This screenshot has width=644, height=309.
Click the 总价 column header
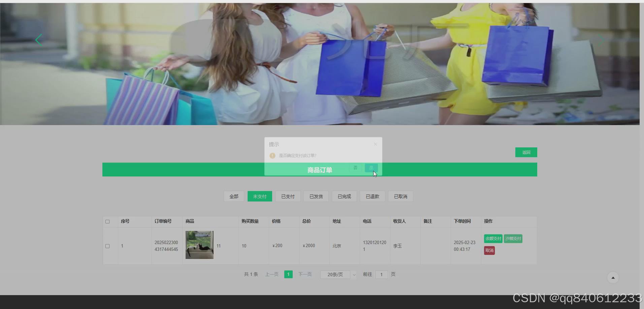(x=307, y=221)
